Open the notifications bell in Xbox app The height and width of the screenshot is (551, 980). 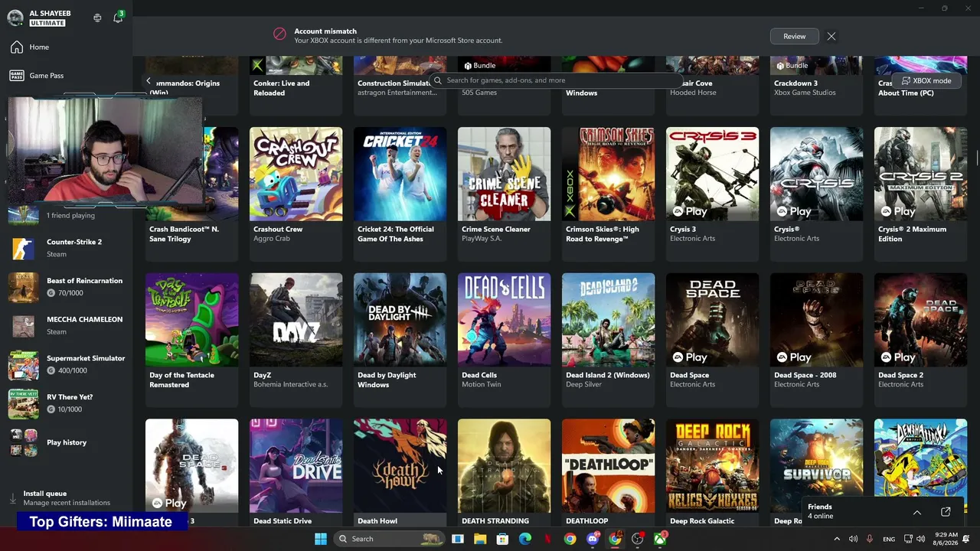(118, 18)
